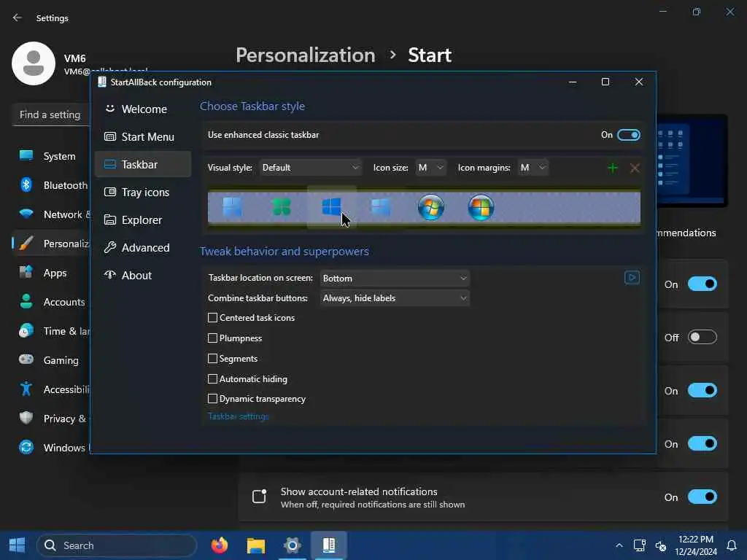This screenshot has height=560, width=747.
Task: Open the About section
Action: pos(143,275)
